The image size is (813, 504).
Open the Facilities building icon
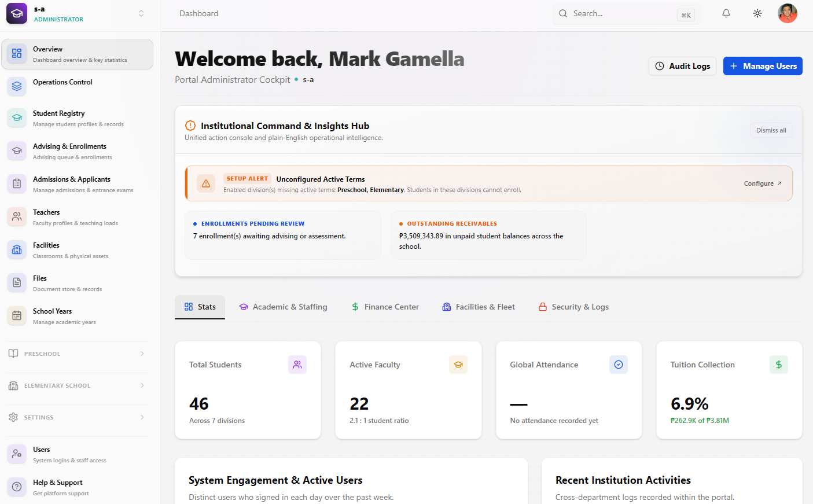pyautogui.click(x=17, y=249)
